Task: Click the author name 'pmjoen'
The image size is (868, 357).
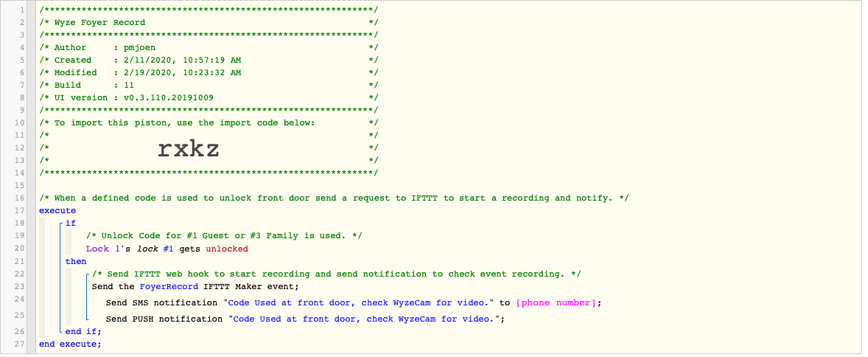Action: point(139,48)
